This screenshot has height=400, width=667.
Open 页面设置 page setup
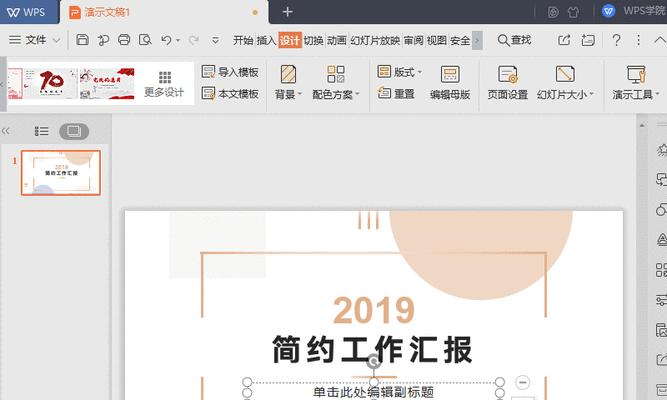[x=507, y=83]
